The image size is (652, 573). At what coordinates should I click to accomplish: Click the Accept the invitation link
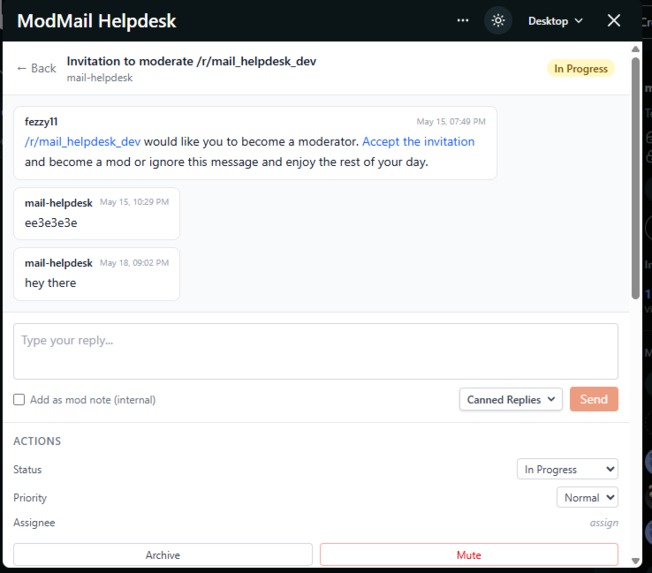pos(418,142)
